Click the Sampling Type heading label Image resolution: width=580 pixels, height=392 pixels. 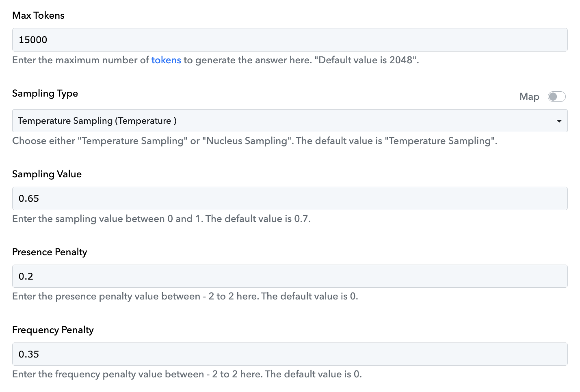[x=45, y=93]
